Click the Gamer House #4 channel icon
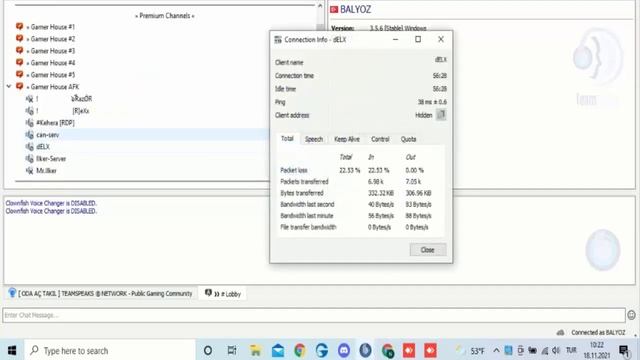640x360 pixels. coord(19,62)
